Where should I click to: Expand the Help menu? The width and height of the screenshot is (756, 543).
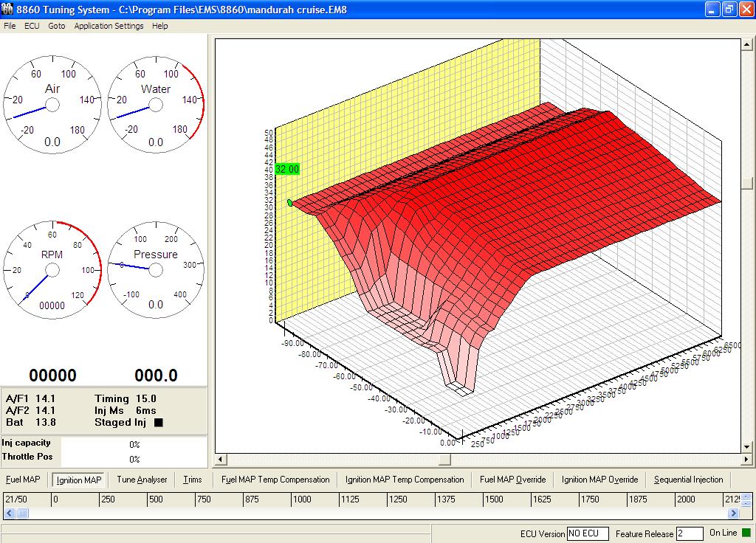(159, 26)
